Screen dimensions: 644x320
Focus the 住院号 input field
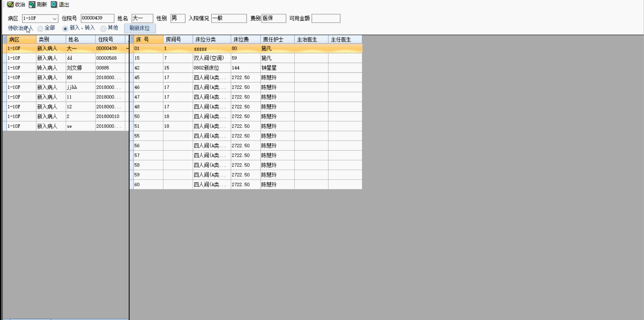[97, 18]
